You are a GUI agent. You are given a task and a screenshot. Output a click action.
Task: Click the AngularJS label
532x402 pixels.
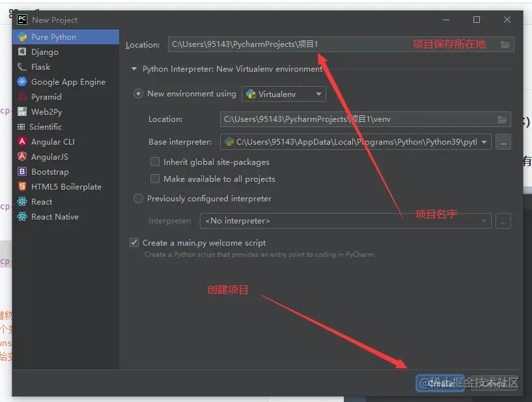(50, 156)
